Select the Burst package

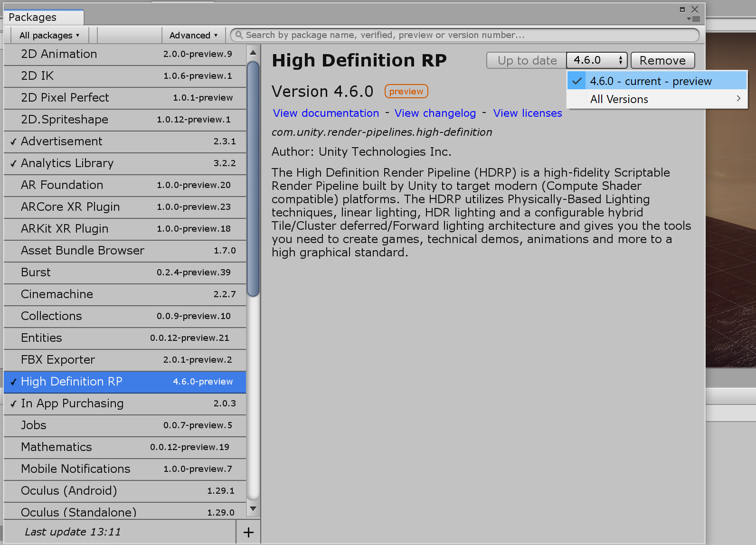pyautogui.click(x=125, y=272)
